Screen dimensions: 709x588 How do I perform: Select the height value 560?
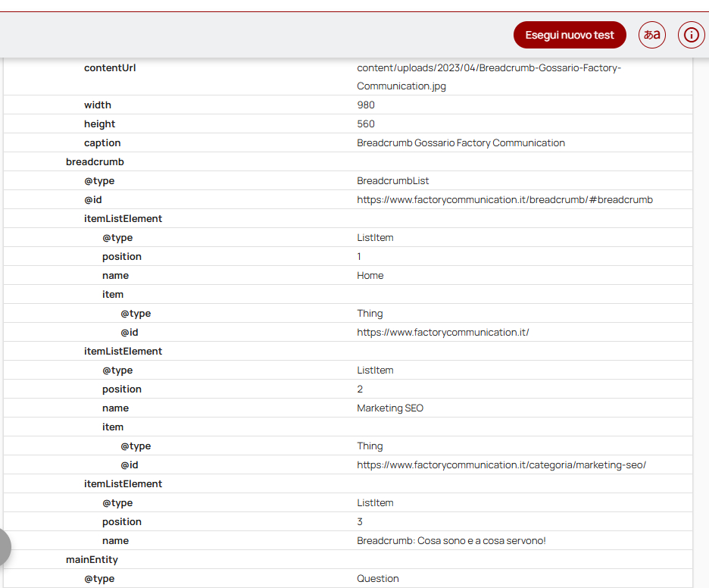pyautogui.click(x=366, y=124)
